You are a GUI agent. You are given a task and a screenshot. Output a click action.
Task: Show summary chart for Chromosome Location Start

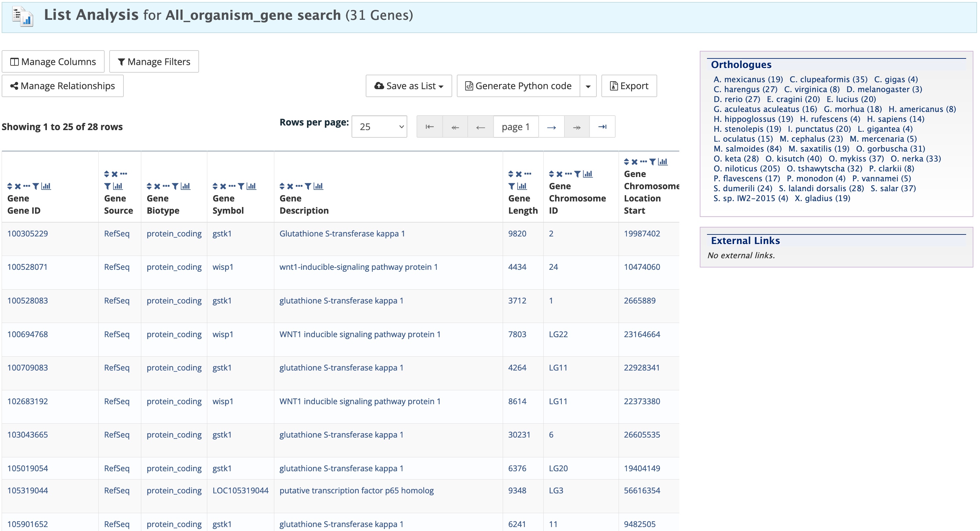663,162
